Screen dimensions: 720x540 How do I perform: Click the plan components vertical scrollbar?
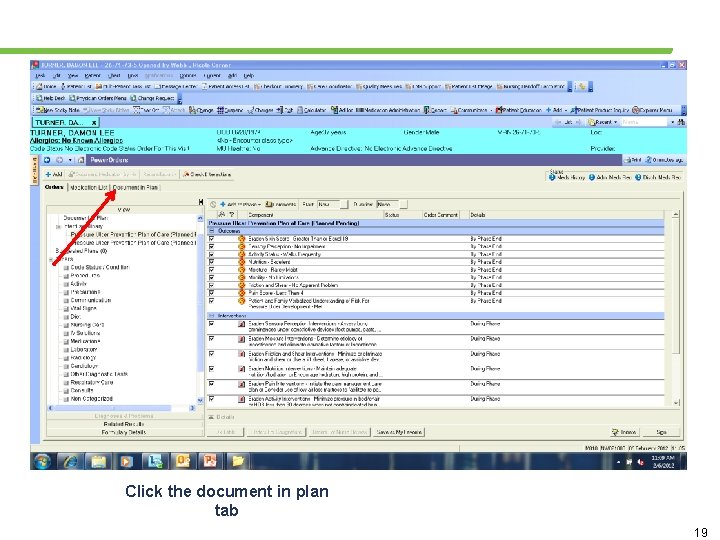[x=675, y=308]
